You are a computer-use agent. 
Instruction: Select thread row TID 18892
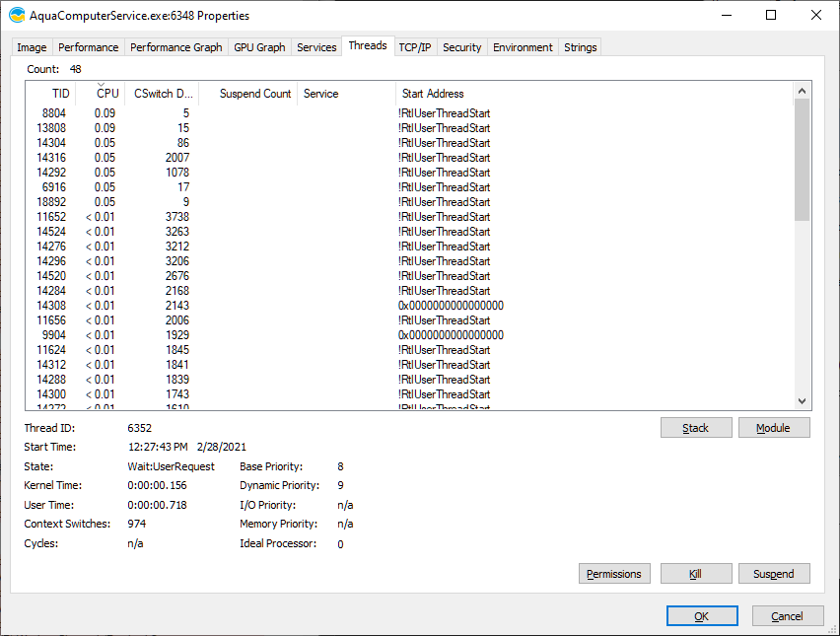[x=409, y=202]
